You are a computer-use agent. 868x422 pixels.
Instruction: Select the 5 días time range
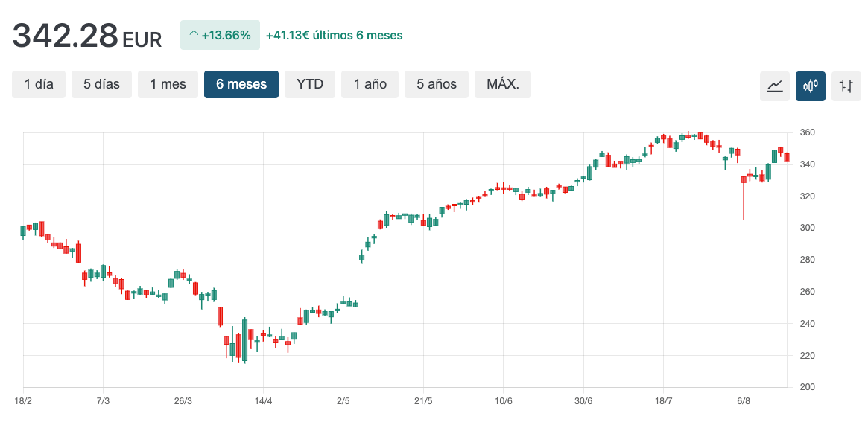click(x=102, y=85)
